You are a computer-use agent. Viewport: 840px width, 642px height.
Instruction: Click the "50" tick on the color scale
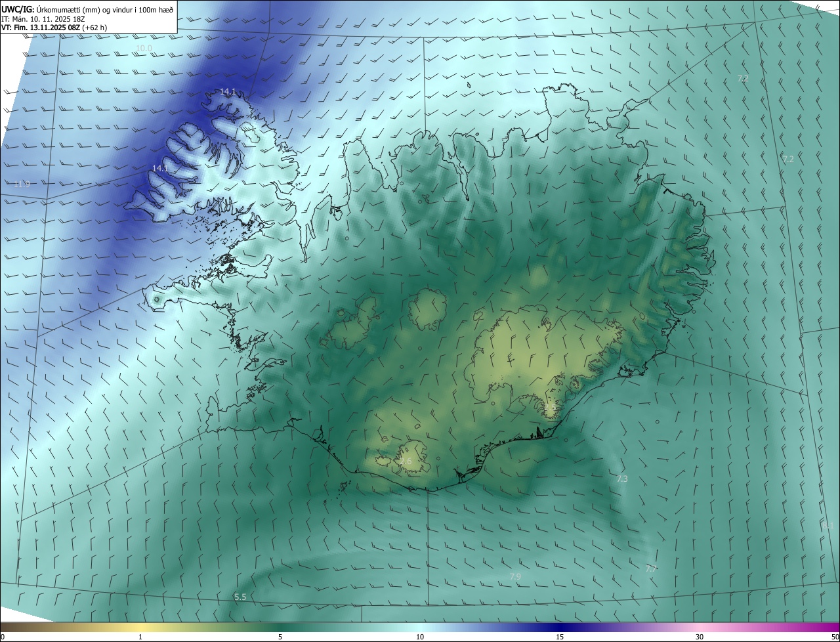click(x=835, y=637)
